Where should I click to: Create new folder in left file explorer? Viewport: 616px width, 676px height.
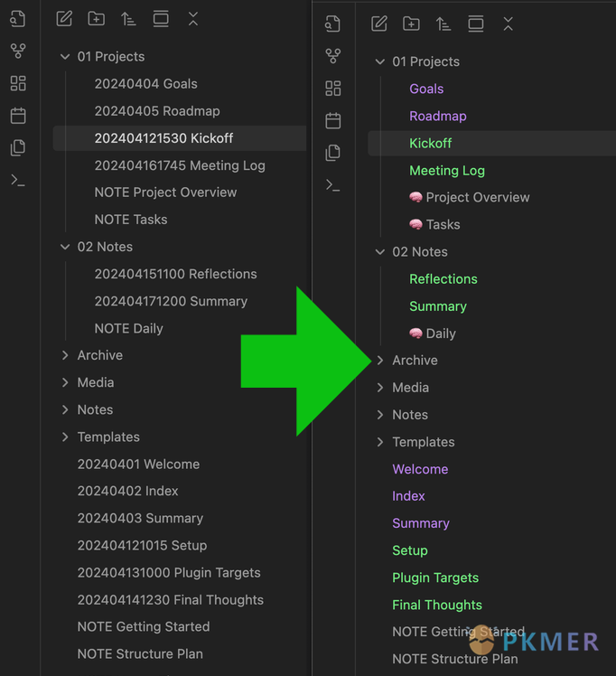(x=96, y=19)
